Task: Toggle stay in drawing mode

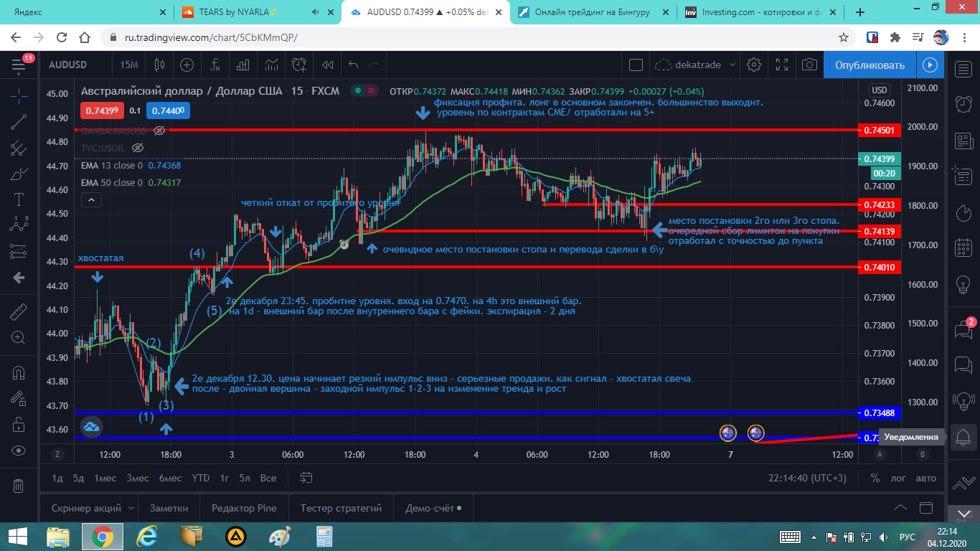Action: point(19,399)
